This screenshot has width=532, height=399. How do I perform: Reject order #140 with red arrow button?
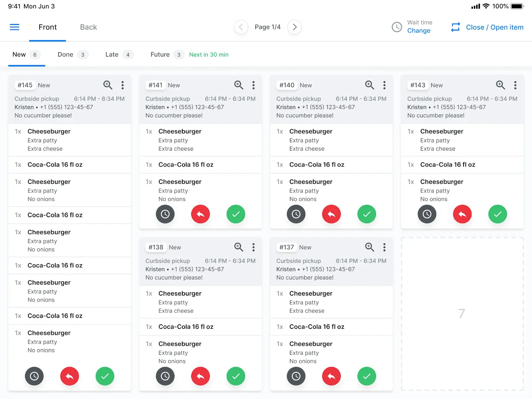(332, 214)
